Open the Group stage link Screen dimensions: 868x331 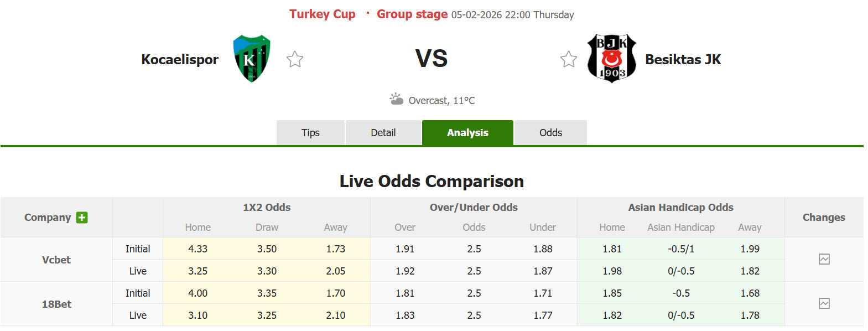[x=412, y=14]
